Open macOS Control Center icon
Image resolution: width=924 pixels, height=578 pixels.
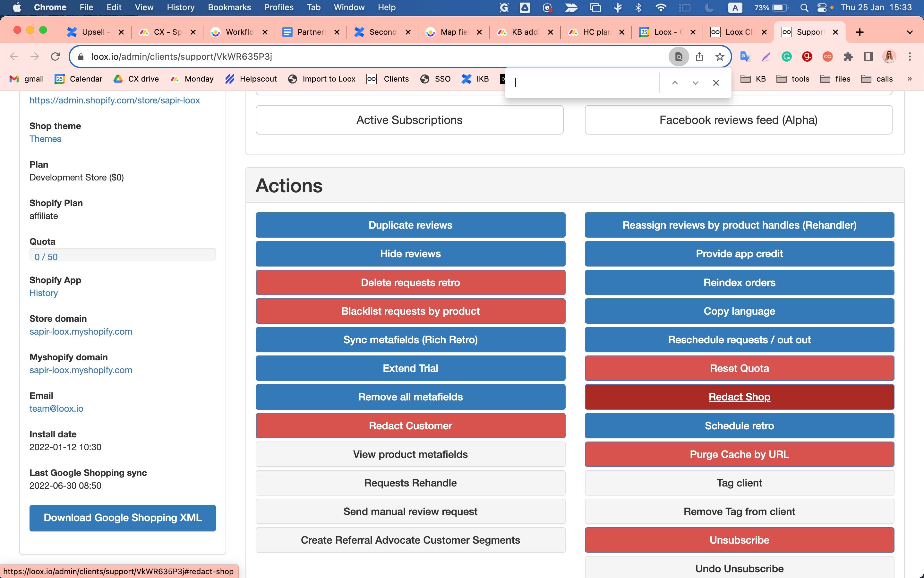coord(821,7)
